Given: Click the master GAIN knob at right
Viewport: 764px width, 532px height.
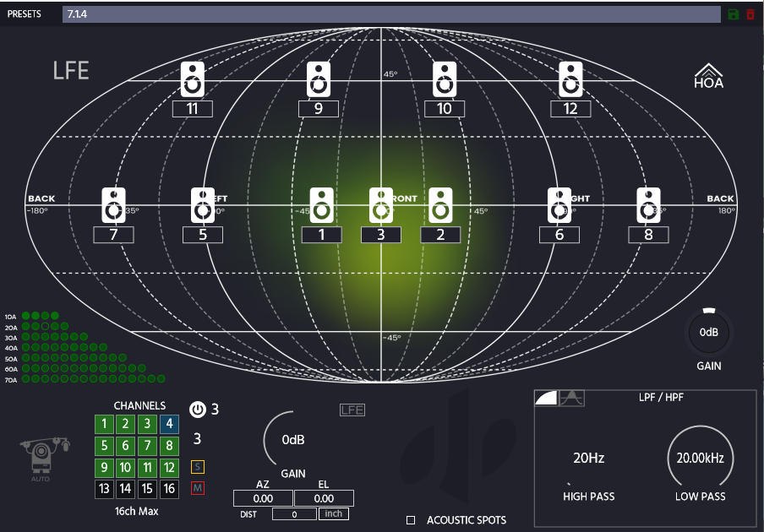Looking at the screenshot, I should [x=709, y=333].
